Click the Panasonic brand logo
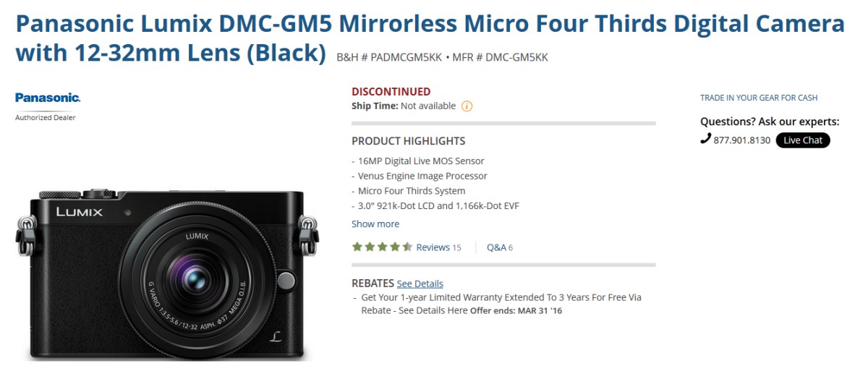The width and height of the screenshot is (868, 387). [x=48, y=98]
